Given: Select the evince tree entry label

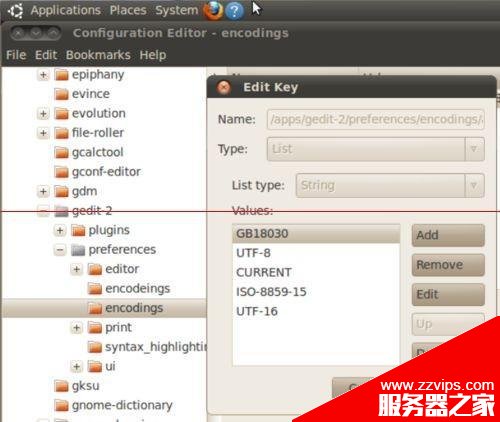Looking at the screenshot, I should click(91, 94).
